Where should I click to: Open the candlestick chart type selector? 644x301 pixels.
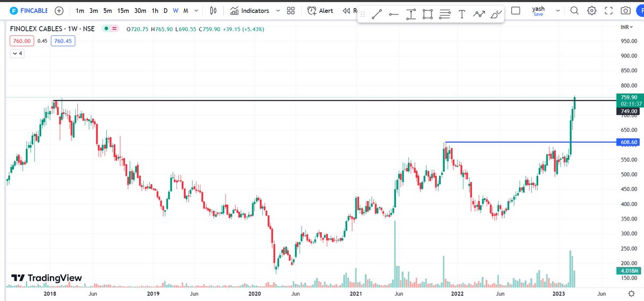[x=214, y=11]
